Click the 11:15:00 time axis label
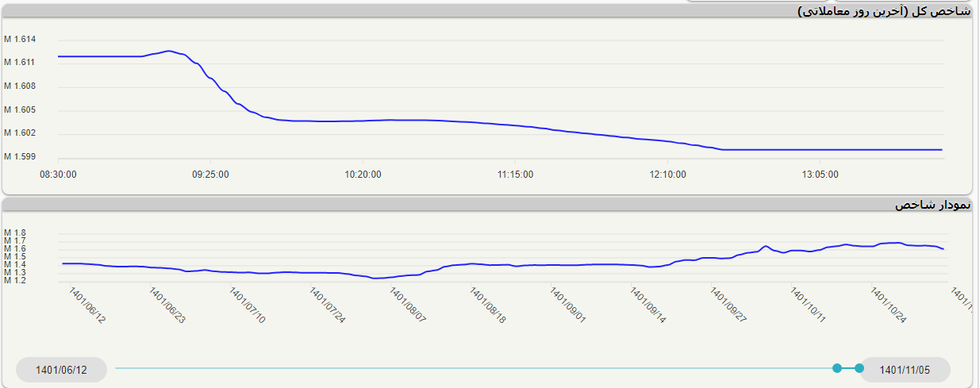 point(516,174)
